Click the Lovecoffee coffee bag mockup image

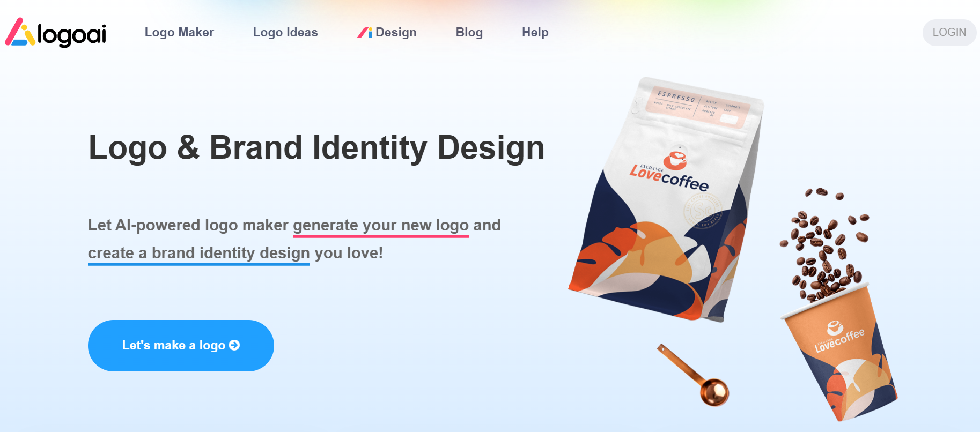coord(667,199)
